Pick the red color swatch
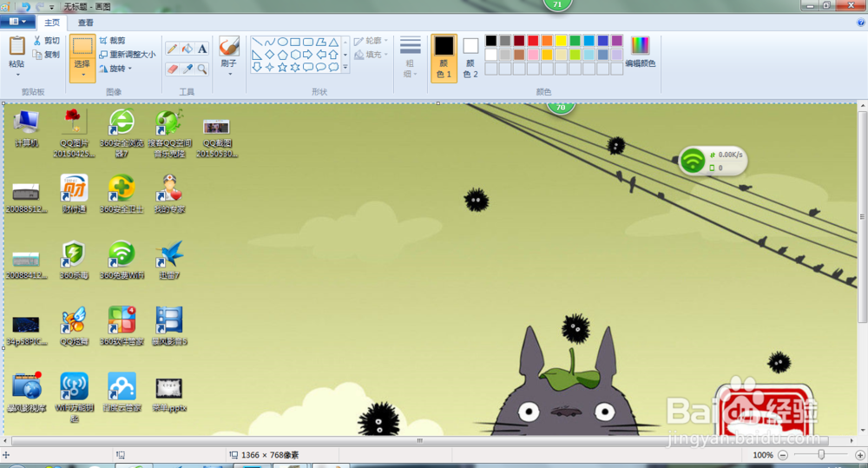Screen dimensions: 868x468 (533, 41)
